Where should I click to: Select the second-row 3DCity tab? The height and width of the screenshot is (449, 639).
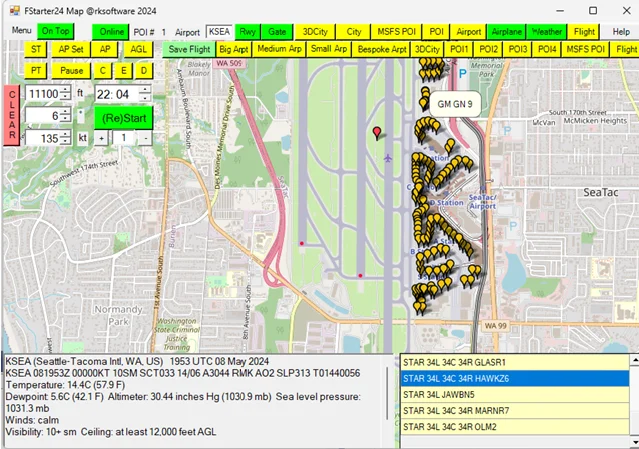coord(427,49)
